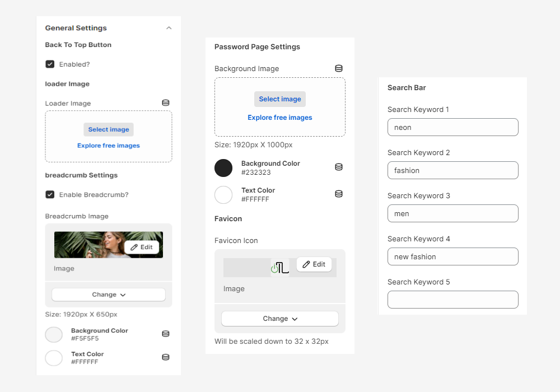The width and height of the screenshot is (560, 392).
Task: Toggle Enable Breadcrumb checkbox
Action: point(50,194)
